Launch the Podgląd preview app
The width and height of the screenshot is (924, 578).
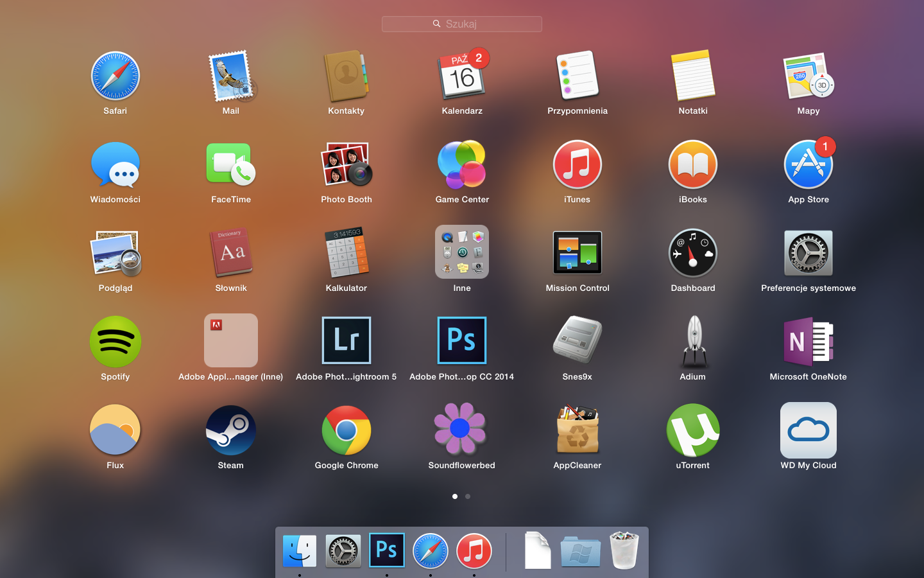[116, 254]
